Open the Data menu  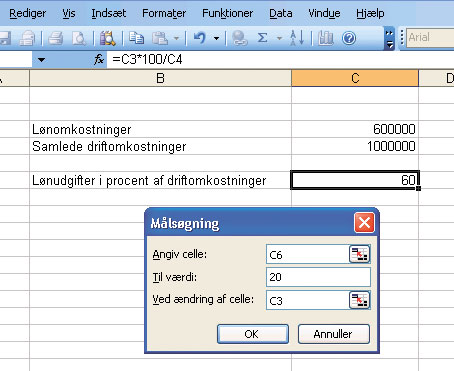click(281, 13)
